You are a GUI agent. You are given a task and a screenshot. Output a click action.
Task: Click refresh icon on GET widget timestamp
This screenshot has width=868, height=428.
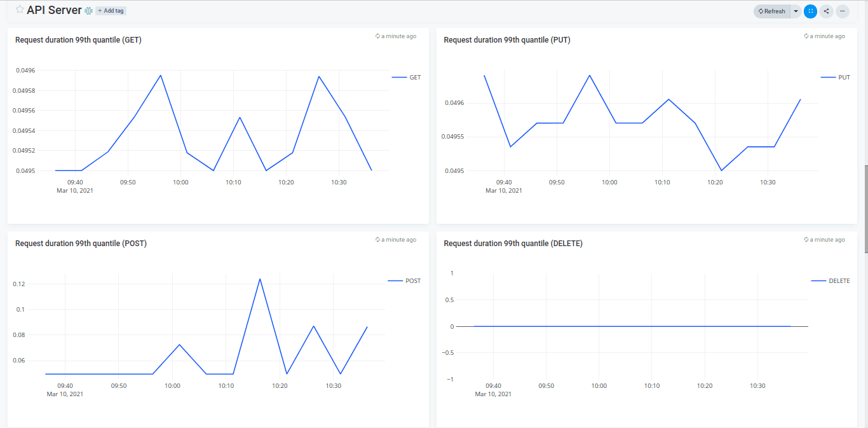(x=377, y=36)
